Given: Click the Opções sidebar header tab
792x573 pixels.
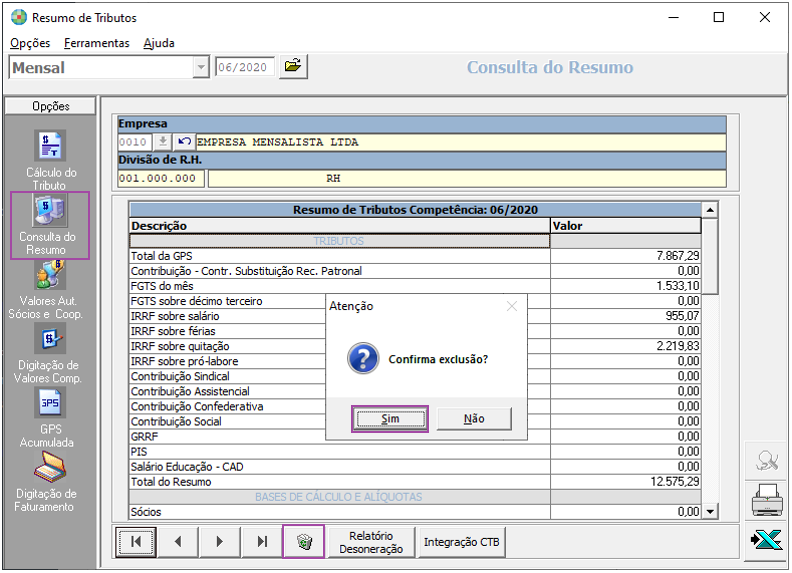Looking at the screenshot, I should 50,106.
